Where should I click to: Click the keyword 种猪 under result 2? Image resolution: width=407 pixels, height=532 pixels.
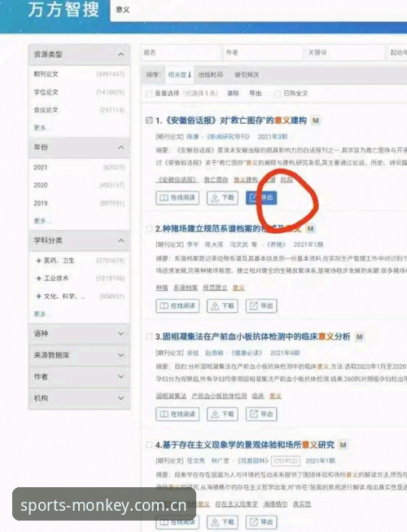[x=162, y=288]
